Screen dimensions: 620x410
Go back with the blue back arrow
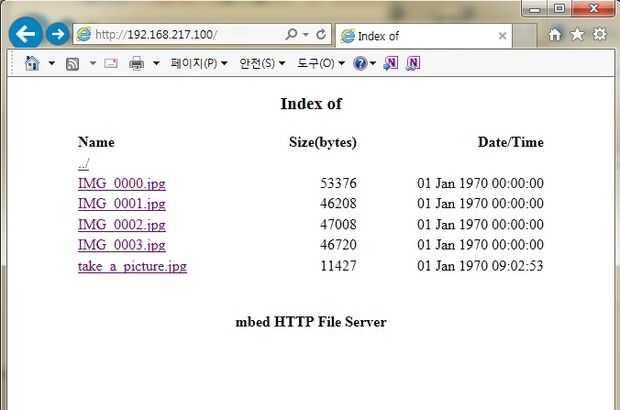coord(26,34)
